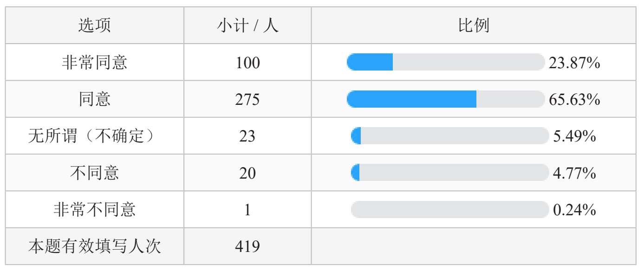Viewport: 644px width, 277px height.
Task: Click the 0.24% percentage text
Action: [x=574, y=210]
